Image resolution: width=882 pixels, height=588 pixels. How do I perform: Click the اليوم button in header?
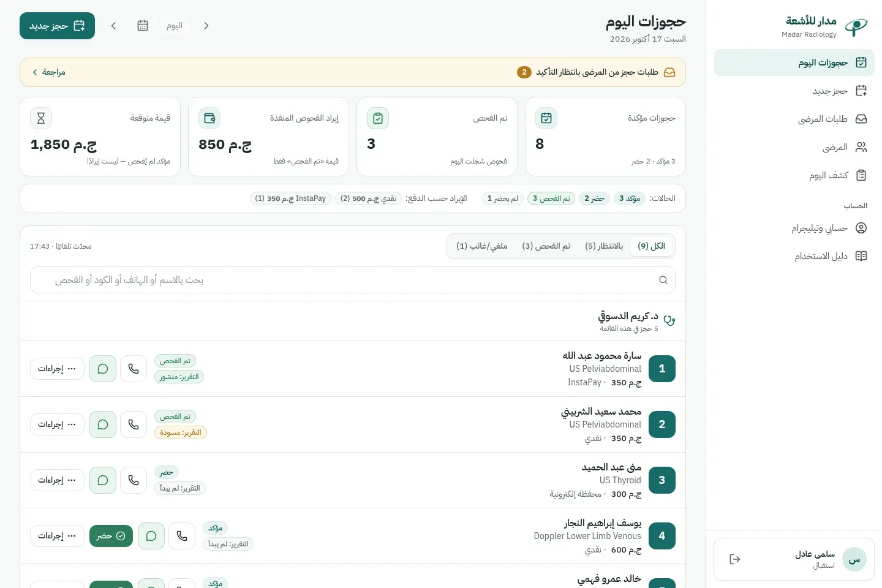[x=175, y=26]
